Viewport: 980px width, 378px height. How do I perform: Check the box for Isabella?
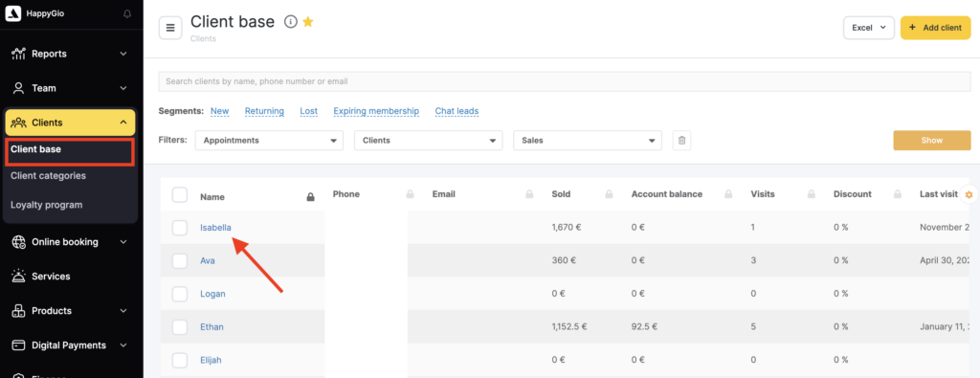[x=179, y=228]
